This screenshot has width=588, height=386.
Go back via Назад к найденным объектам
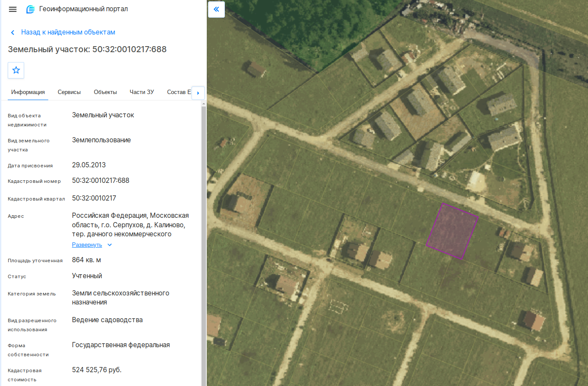pyautogui.click(x=68, y=32)
